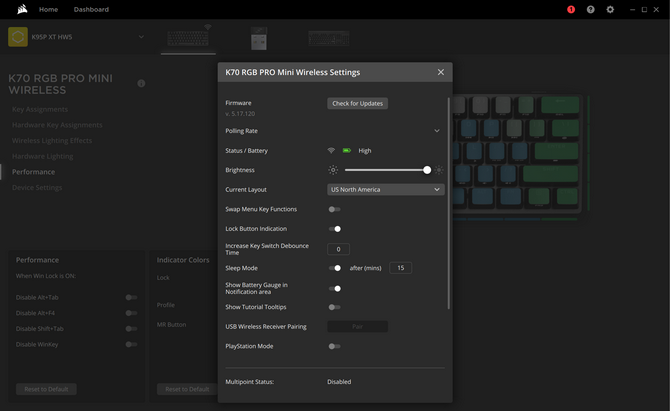Enable PlayStation Mode
The width and height of the screenshot is (670, 411).
pos(335,346)
